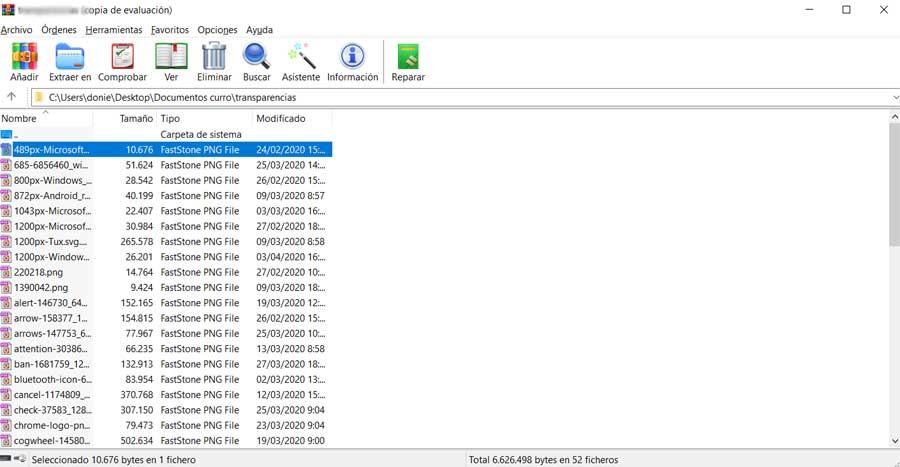
Task: Click status text 'Seleccionado 10.676 bytes en 1 fichero'
Action: click(x=114, y=460)
